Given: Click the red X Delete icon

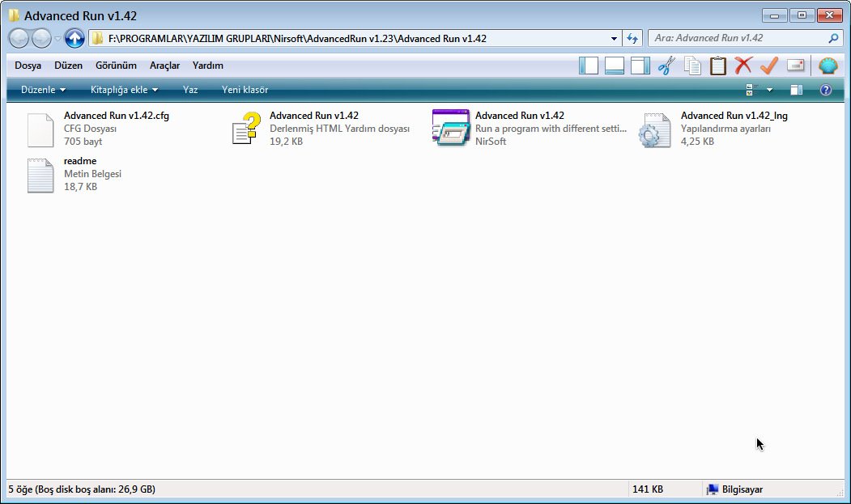Looking at the screenshot, I should tap(743, 66).
